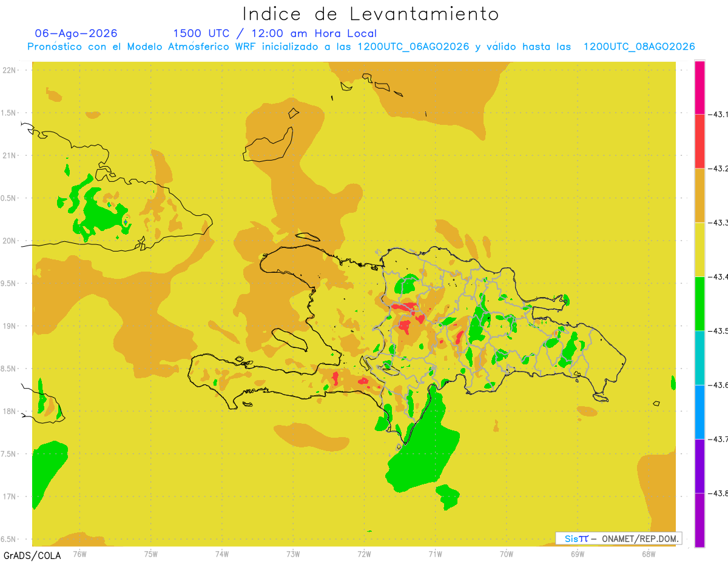Click the '73W' longitude label
728x562 pixels.
(293, 554)
